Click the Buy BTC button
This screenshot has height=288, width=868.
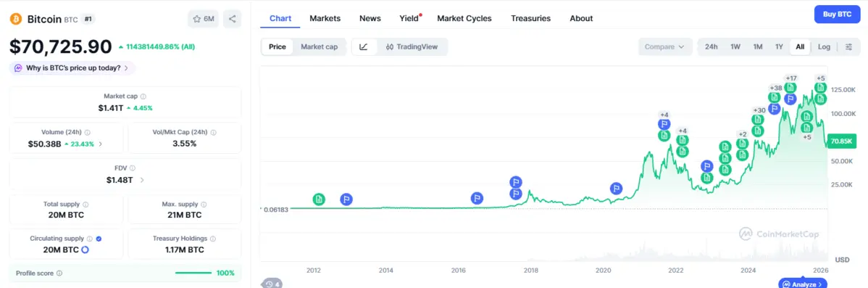(x=836, y=15)
